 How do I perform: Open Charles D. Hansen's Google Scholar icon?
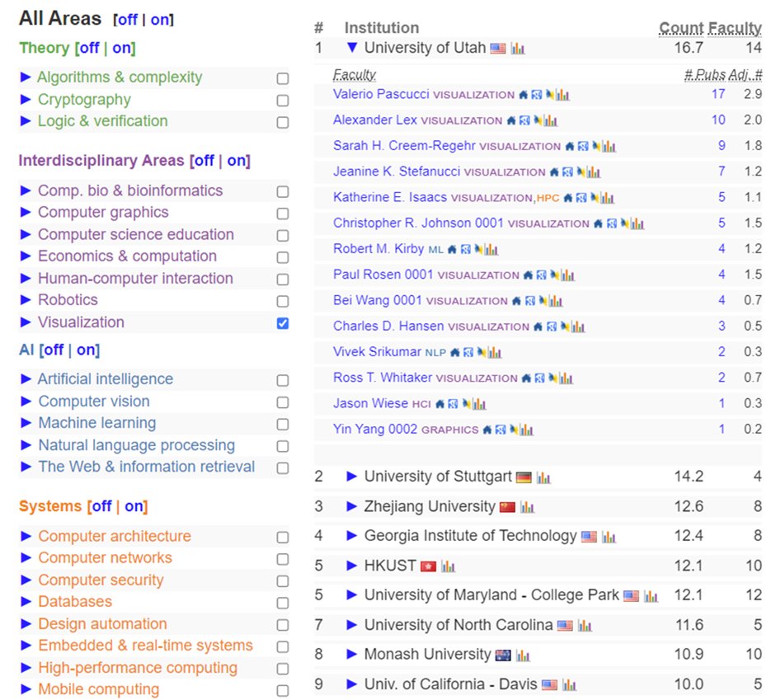pyautogui.click(x=552, y=327)
